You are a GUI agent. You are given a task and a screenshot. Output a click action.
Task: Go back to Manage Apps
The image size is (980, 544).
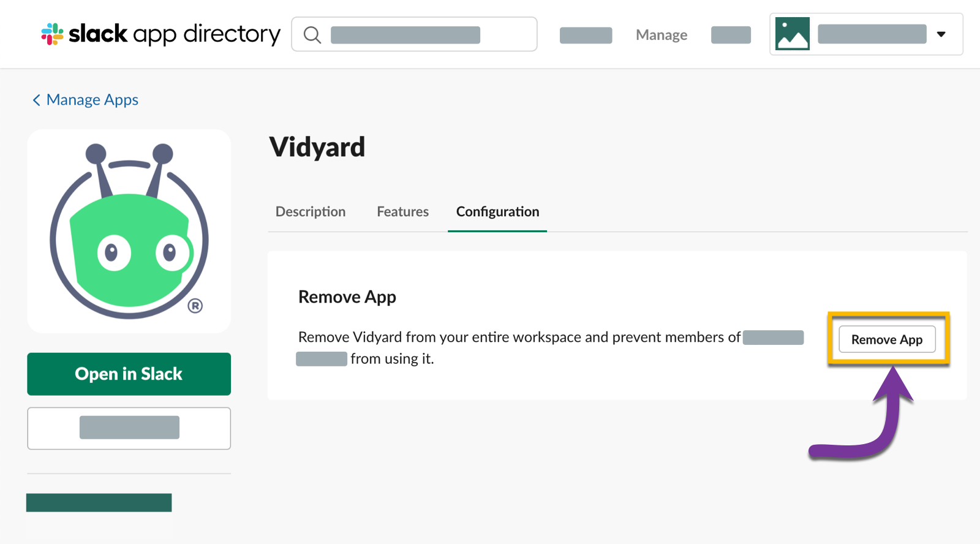(86, 100)
